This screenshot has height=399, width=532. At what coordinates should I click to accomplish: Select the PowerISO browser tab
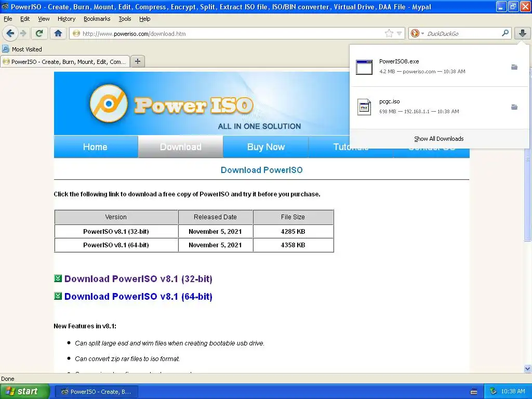tap(65, 62)
